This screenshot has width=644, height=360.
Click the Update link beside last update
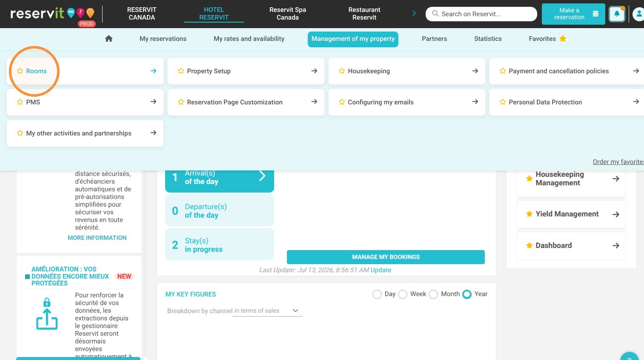381,270
